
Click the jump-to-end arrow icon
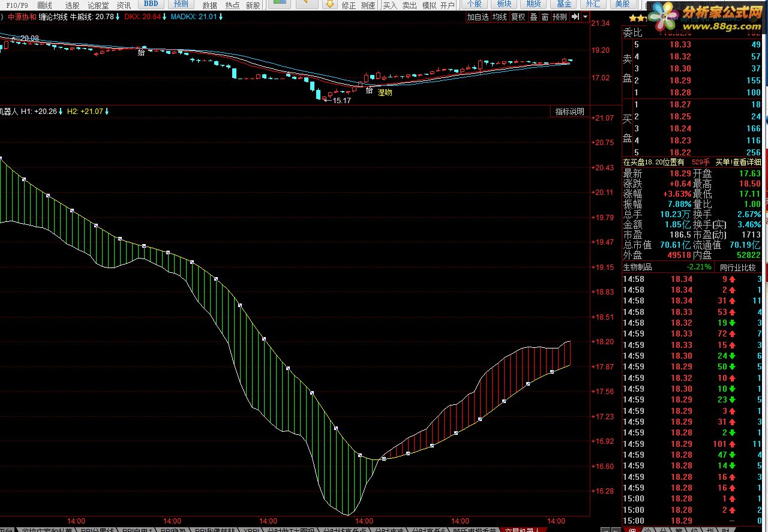[x=575, y=17]
